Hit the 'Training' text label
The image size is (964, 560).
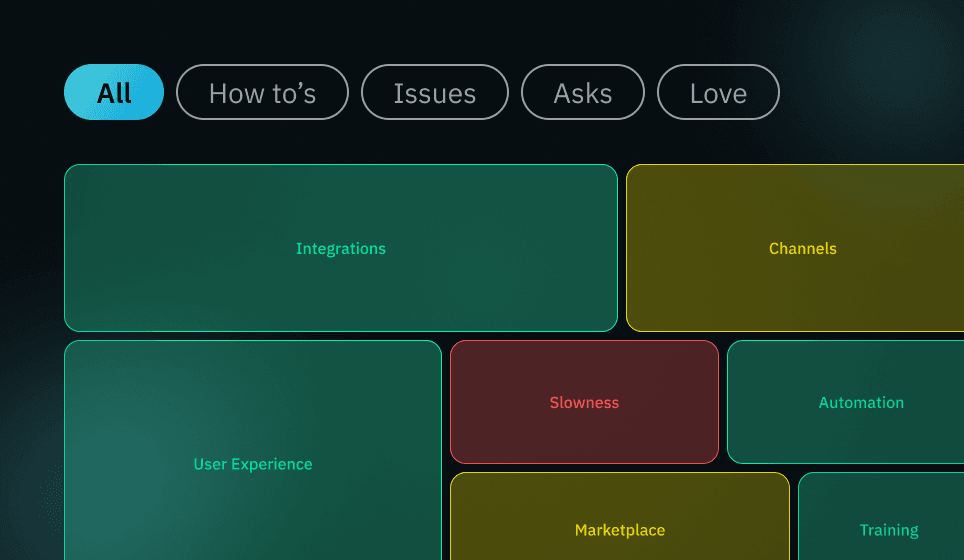pyautogui.click(x=888, y=530)
